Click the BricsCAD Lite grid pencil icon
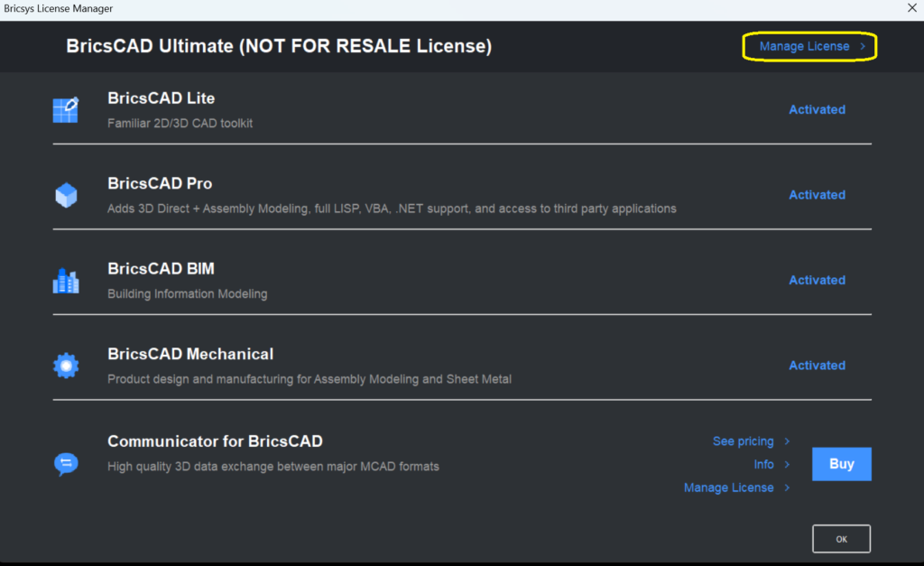Image resolution: width=924 pixels, height=566 pixels. [x=65, y=110]
